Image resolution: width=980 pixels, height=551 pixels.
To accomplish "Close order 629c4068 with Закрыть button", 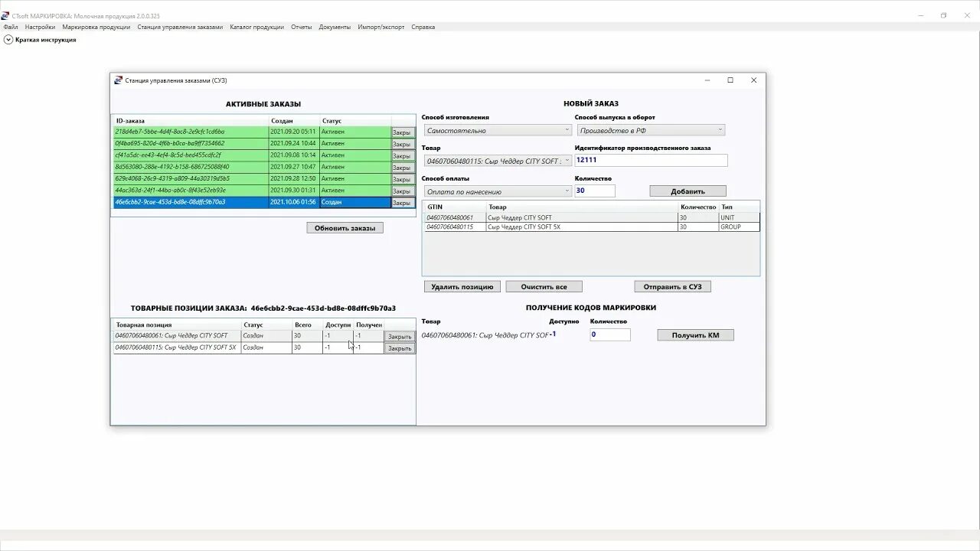I will [x=403, y=179].
